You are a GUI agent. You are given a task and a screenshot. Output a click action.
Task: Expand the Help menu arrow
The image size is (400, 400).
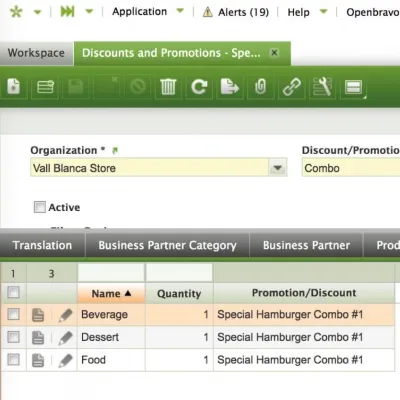[x=323, y=12]
